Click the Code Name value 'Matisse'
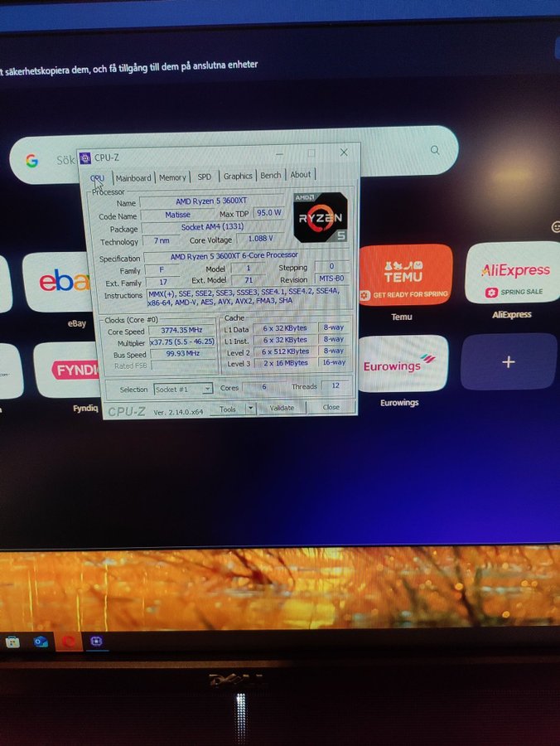 pyautogui.click(x=177, y=215)
